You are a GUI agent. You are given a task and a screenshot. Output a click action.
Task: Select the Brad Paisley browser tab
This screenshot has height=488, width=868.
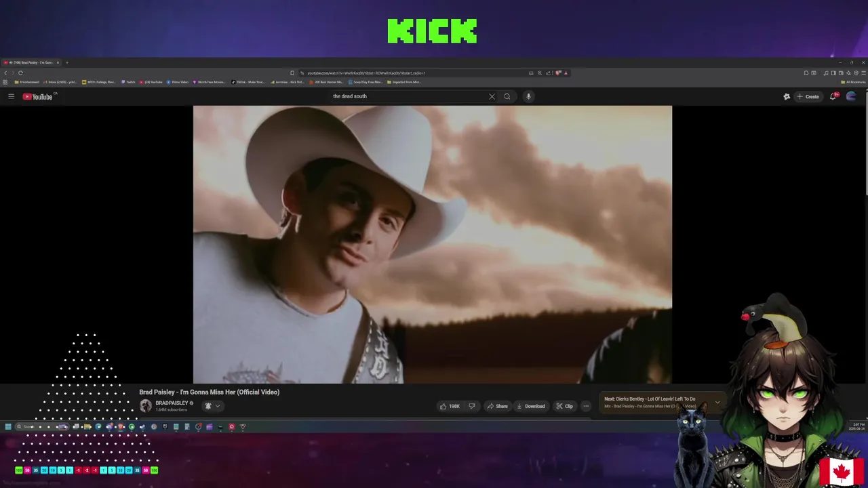pyautogui.click(x=30, y=62)
